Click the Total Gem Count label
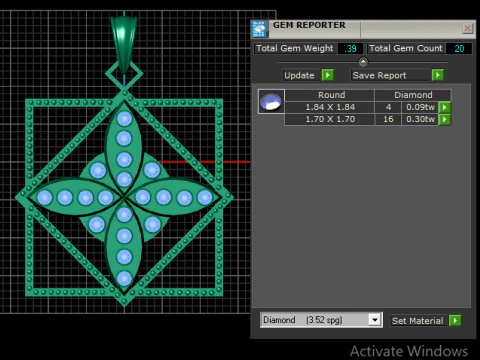The width and height of the screenshot is (480, 360). (x=406, y=48)
